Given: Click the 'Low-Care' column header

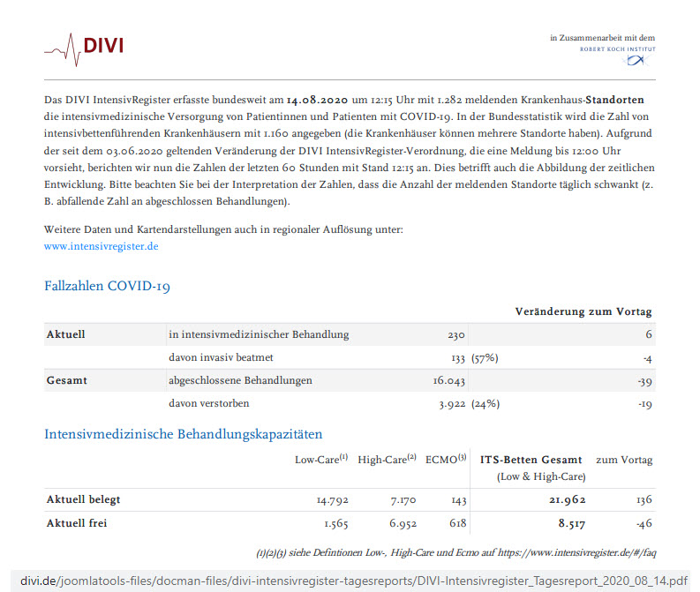Looking at the screenshot, I should (x=320, y=460).
